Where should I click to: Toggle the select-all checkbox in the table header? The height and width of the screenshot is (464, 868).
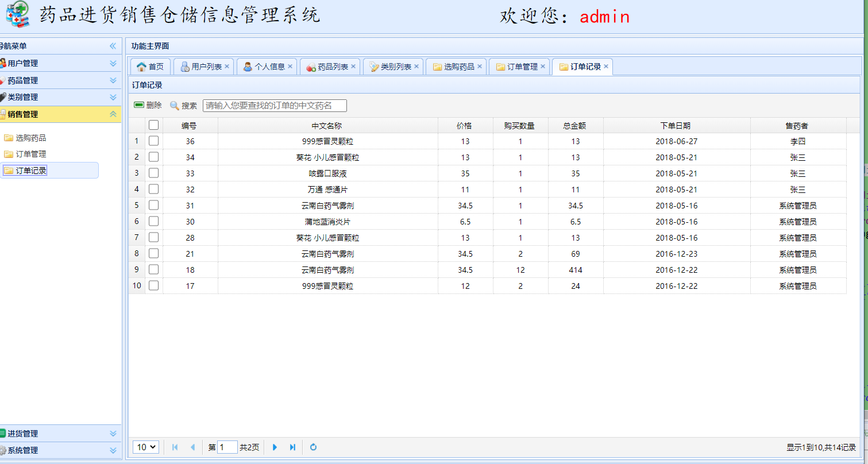point(153,125)
